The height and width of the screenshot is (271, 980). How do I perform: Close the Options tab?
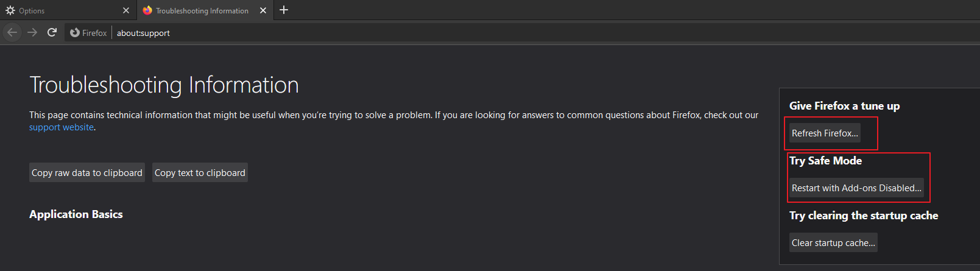(126, 10)
